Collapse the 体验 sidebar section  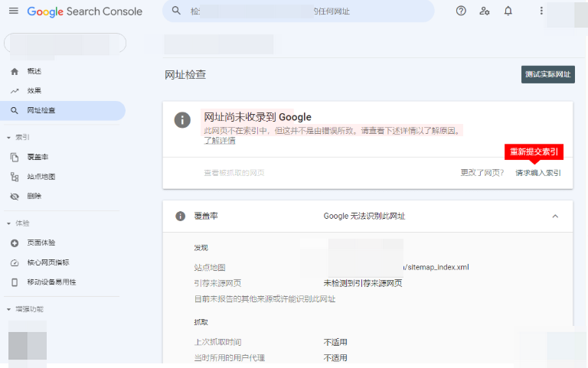(x=8, y=223)
